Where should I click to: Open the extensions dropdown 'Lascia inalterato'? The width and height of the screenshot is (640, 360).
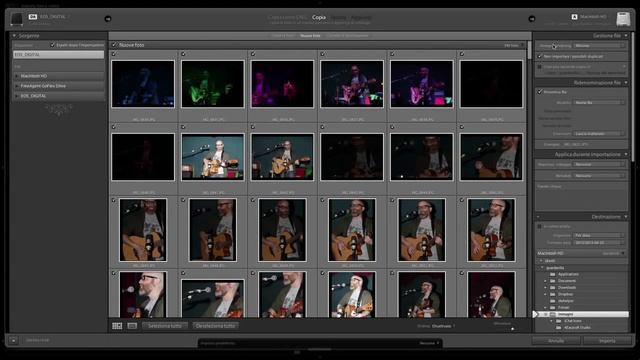(599, 133)
